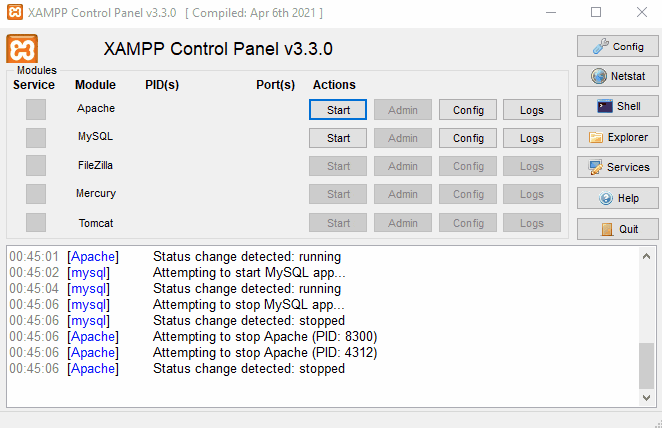Quit XAMPP using the door icon button
662x428 pixels.
pos(617,228)
